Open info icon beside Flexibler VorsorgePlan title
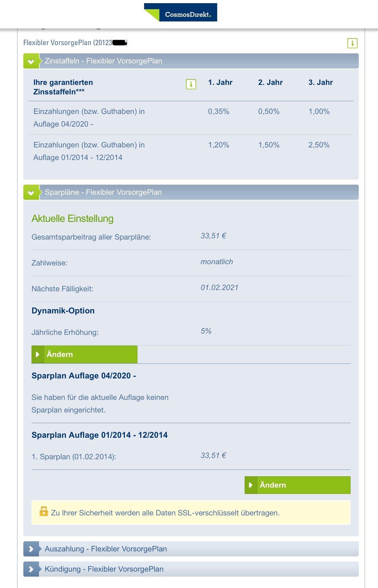The height and width of the screenshot is (588, 378). click(x=352, y=43)
